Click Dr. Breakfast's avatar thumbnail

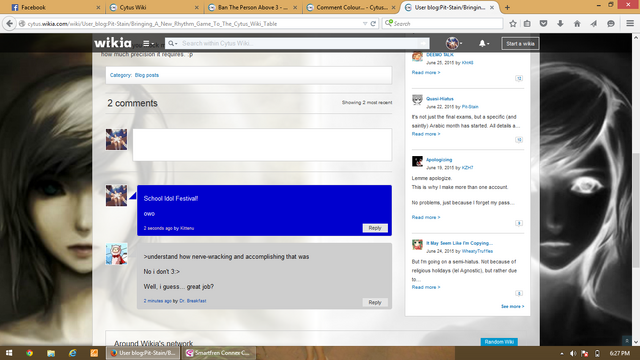pyautogui.click(x=116, y=254)
